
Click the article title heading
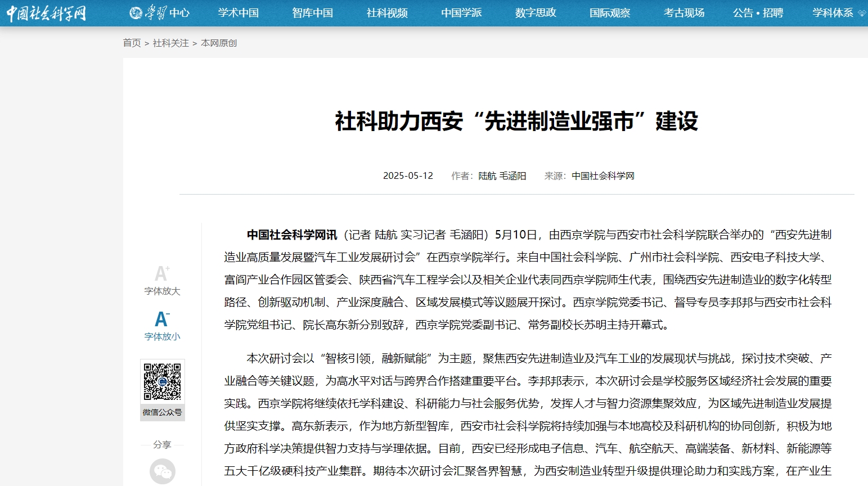point(516,121)
